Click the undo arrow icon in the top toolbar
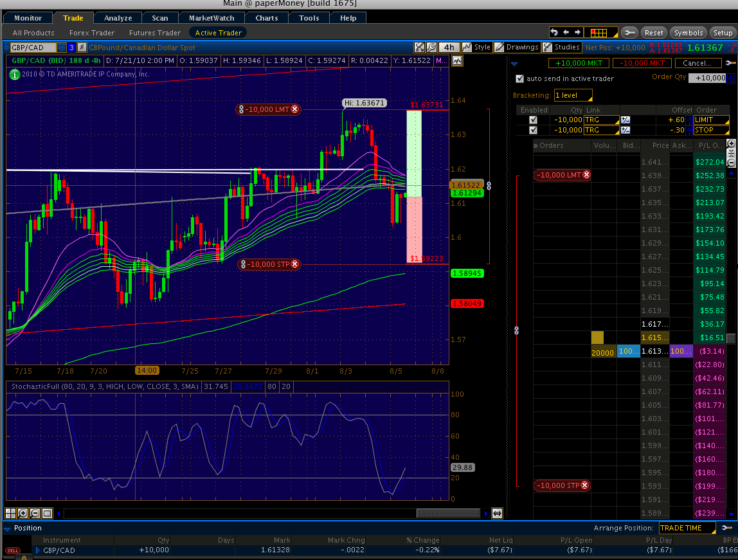Screen dimensions: 738x560 coord(554,33)
